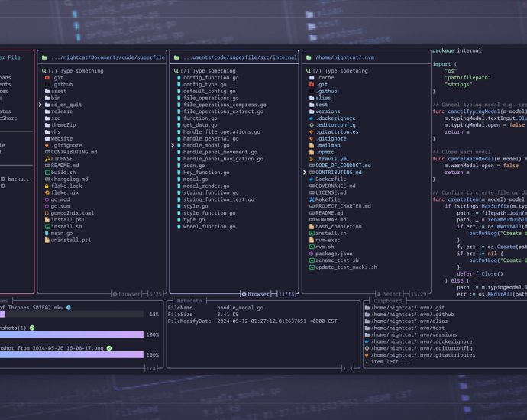Click the green checkmark beside screenshot png process
This screenshot has height=420, width=527.
109,348
